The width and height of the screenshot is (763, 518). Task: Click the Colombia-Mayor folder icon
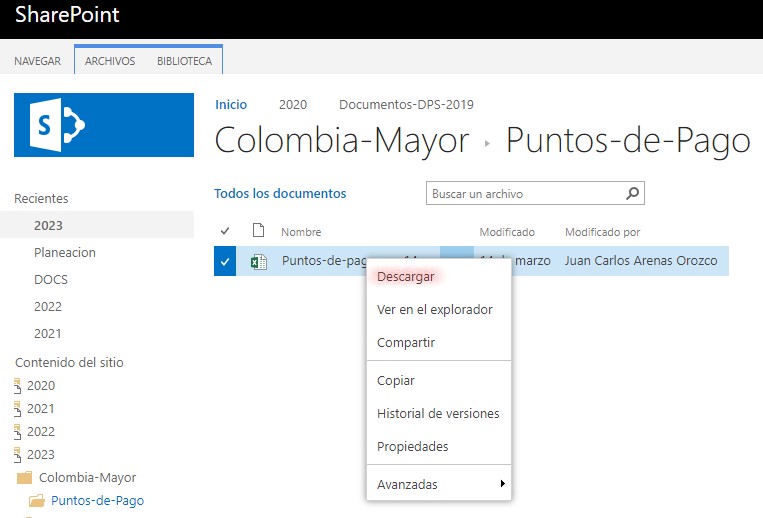[24, 478]
